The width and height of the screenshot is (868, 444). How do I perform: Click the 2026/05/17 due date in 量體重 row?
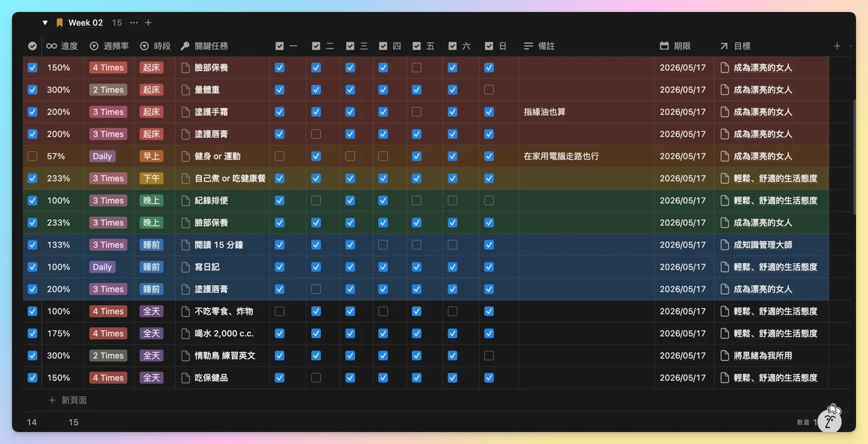tap(682, 90)
